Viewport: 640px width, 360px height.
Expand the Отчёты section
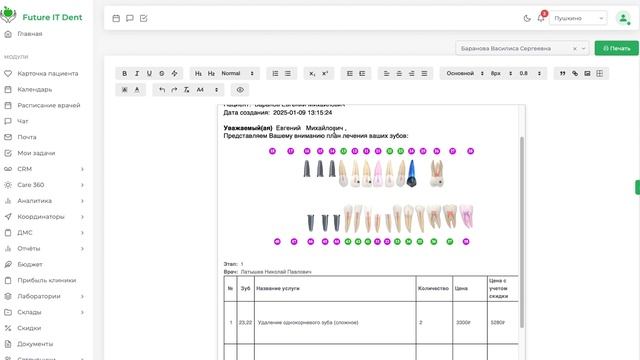[x=44, y=249]
